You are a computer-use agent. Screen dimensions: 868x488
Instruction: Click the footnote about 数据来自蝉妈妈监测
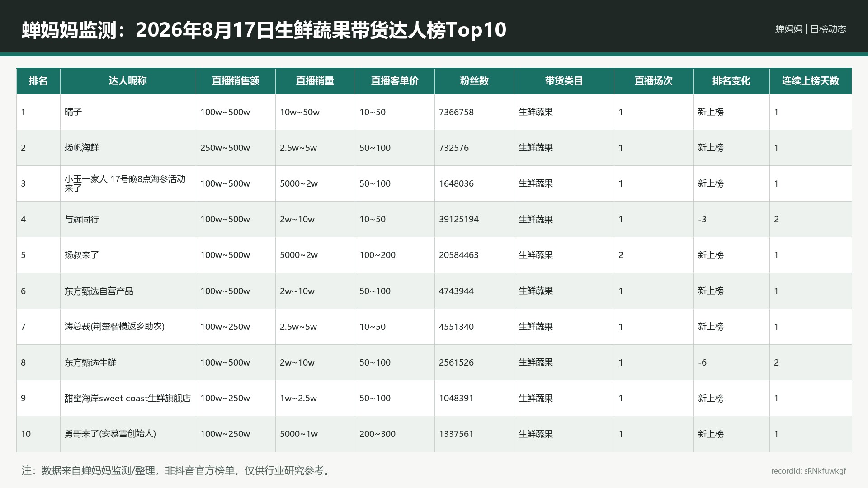(177, 470)
